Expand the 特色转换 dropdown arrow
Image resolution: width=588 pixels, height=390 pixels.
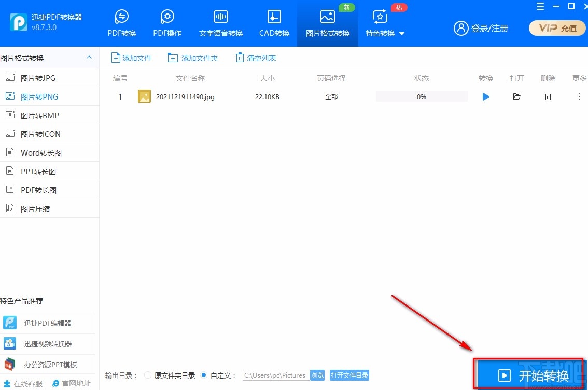[401, 33]
